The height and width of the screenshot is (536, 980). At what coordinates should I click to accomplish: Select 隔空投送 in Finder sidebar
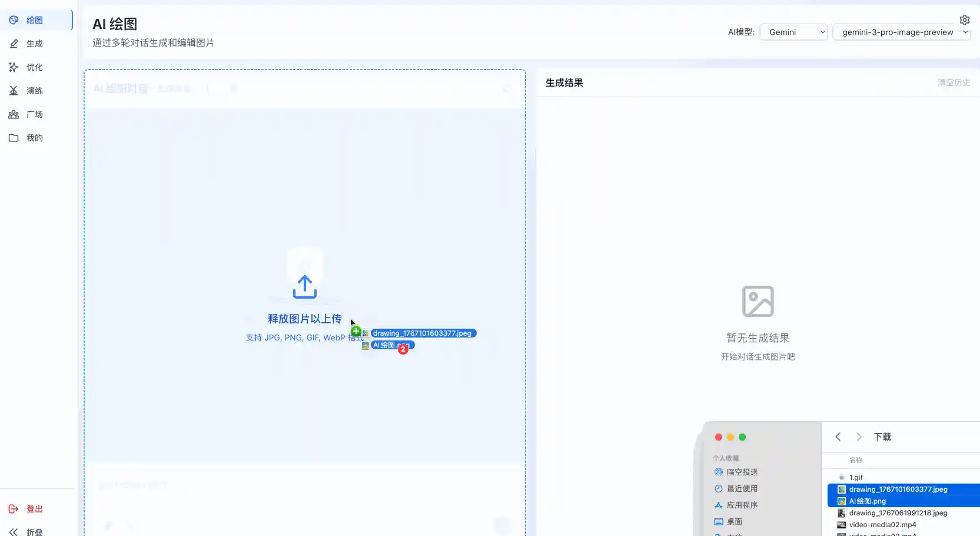point(742,472)
